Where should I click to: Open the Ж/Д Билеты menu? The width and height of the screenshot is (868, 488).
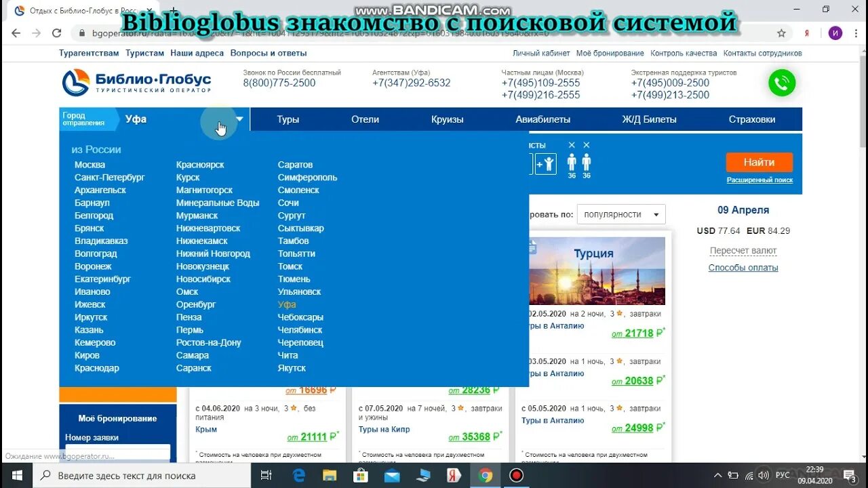pyautogui.click(x=649, y=119)
